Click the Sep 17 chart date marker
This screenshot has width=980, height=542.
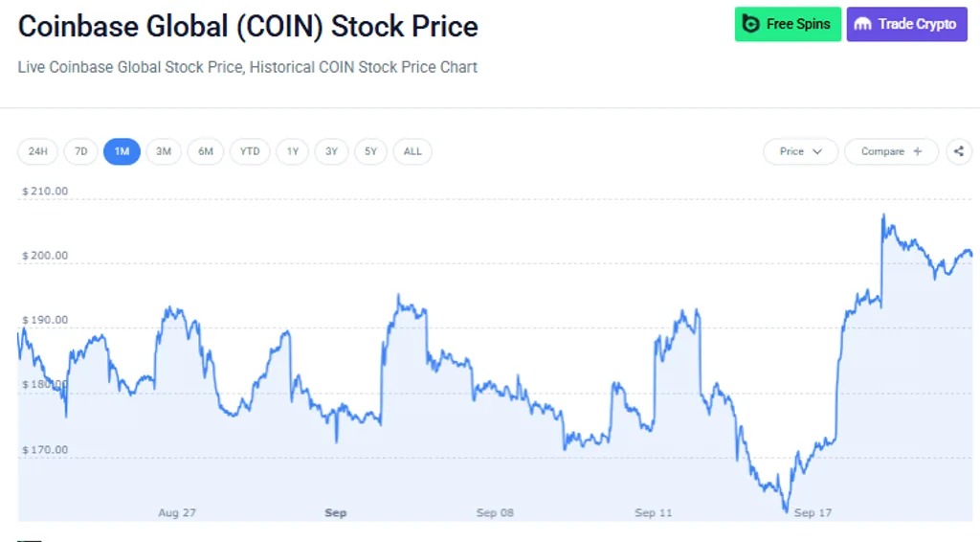click(813, 512)
